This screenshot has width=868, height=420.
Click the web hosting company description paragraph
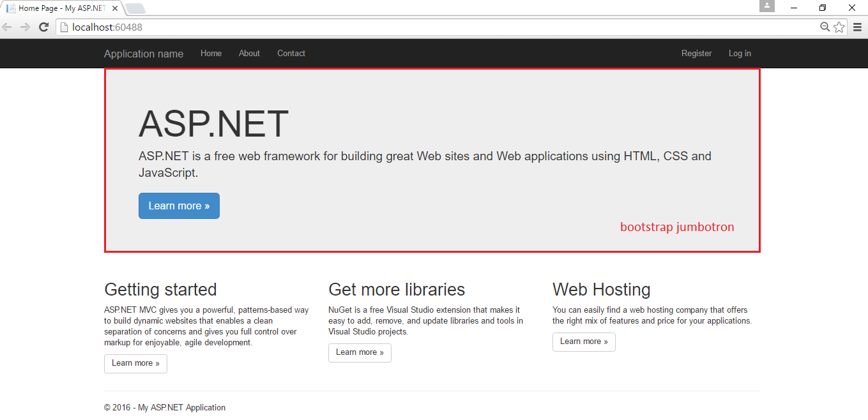652,315
